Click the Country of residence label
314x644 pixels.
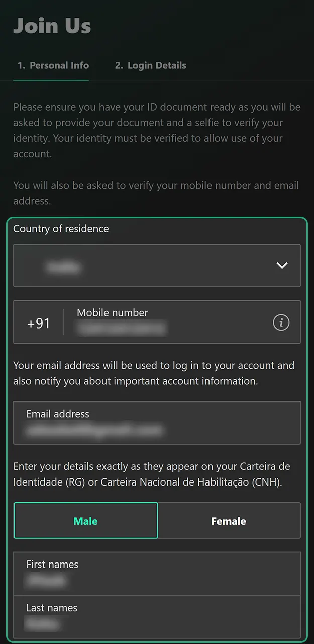pyautogui.click(x=61, y=229)
